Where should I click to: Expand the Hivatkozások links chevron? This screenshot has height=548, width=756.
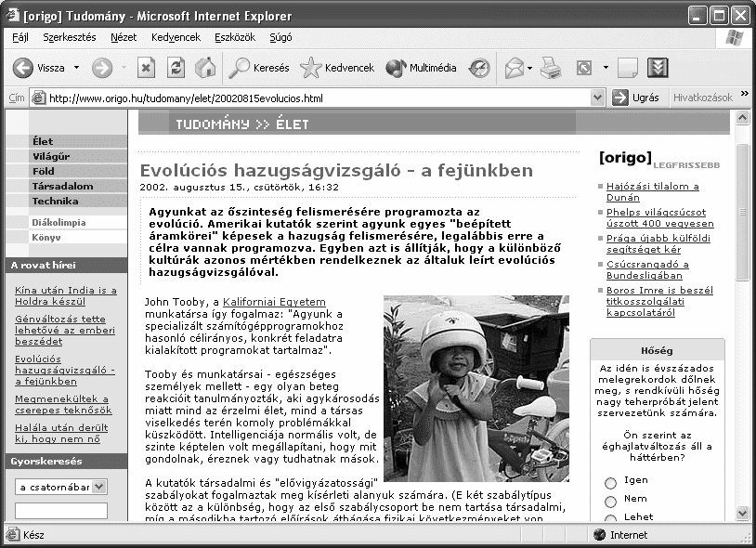point(745,94)
